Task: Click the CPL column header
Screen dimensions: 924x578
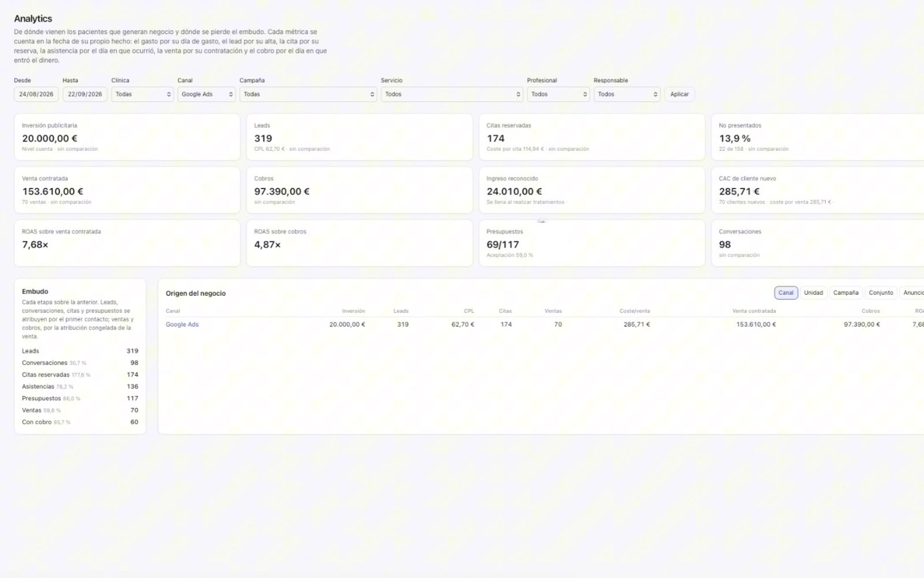Action: click(x=469, y=311)
